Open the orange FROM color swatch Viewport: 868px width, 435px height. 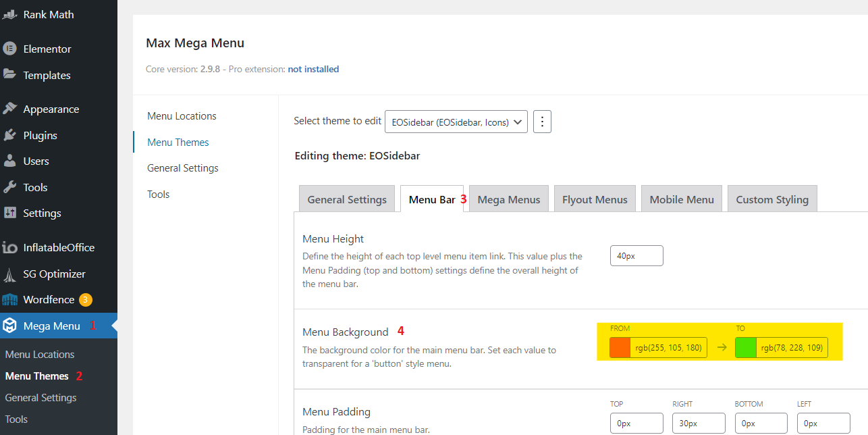pos(620,348)
